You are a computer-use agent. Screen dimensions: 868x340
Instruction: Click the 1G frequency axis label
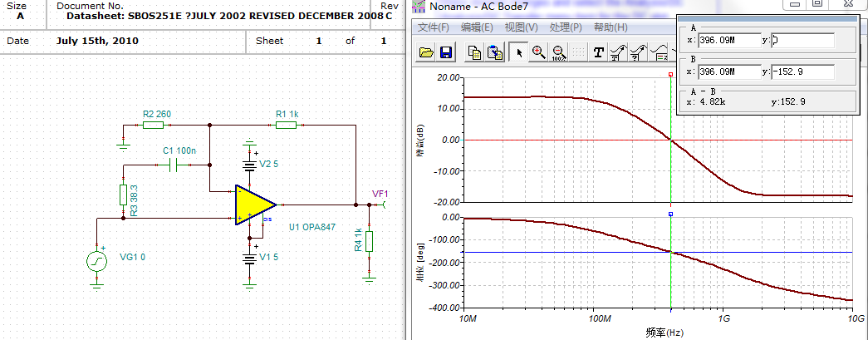tap(723, 319)
